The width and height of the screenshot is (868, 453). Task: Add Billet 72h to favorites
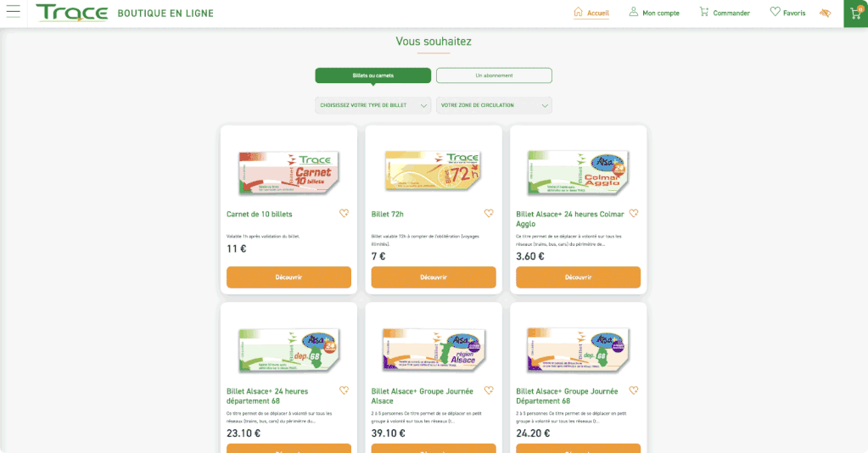click(489, 213)
